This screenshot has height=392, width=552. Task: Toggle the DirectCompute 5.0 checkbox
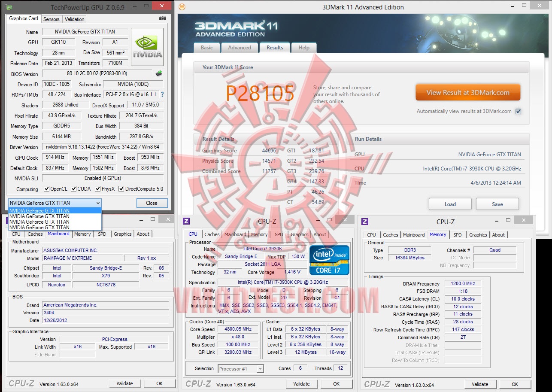point(121,189)
